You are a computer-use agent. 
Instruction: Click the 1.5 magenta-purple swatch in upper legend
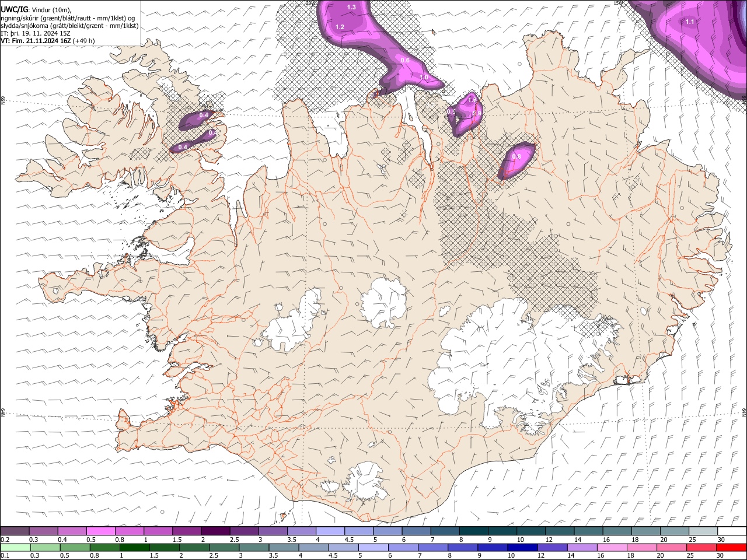click(186, 531)
